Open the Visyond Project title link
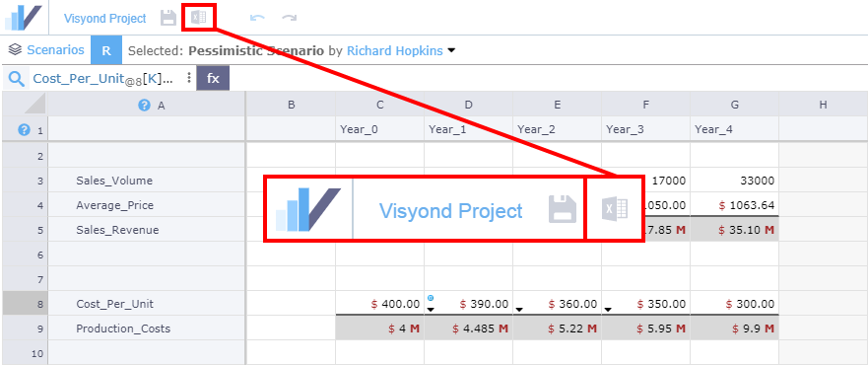The height and width of the screenshot is (365, 868). (x=105, y=19)
